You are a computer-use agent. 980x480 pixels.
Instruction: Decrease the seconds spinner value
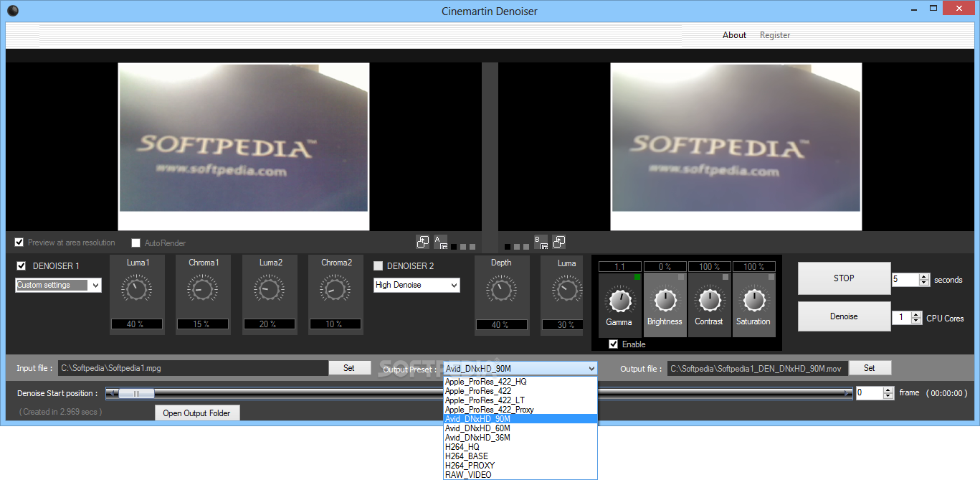924,283
